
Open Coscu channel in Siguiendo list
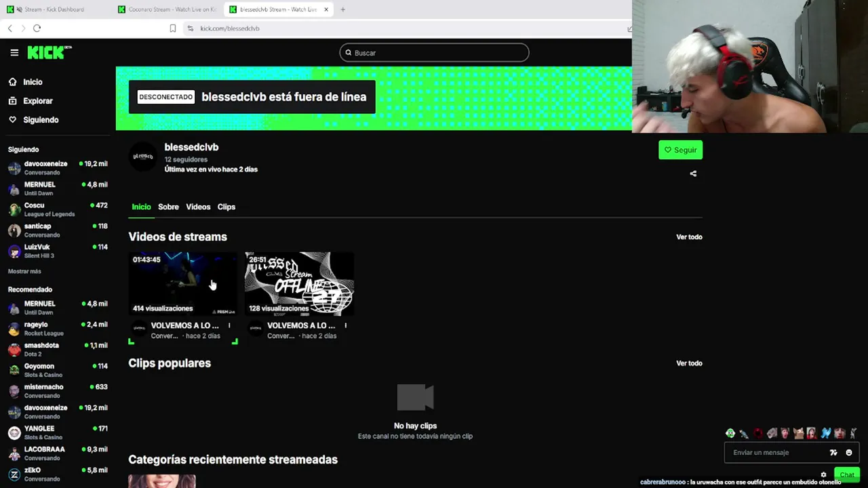pyautogui.click(x=58, y=209)
